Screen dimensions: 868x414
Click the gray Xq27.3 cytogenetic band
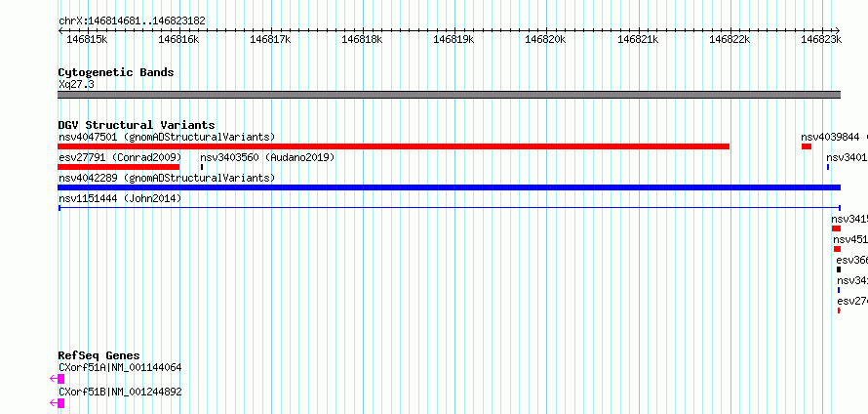coord(449,95)
